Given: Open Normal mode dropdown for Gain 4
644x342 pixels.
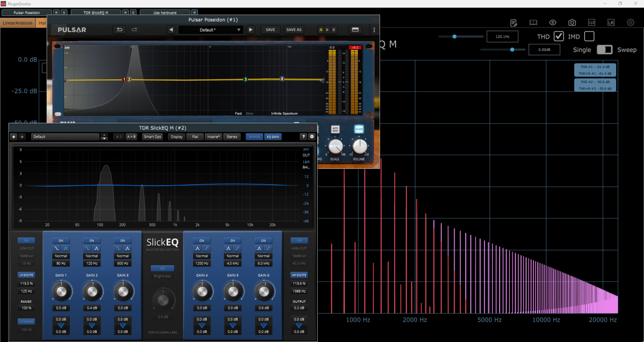Looking at the screenshot, I should (x=202, y=256).
